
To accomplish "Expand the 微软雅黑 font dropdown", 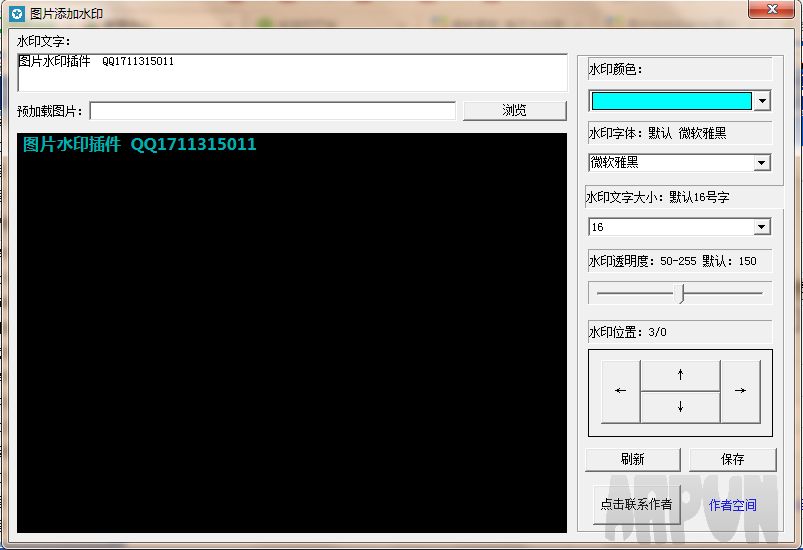I will click(x=762, y=163).
